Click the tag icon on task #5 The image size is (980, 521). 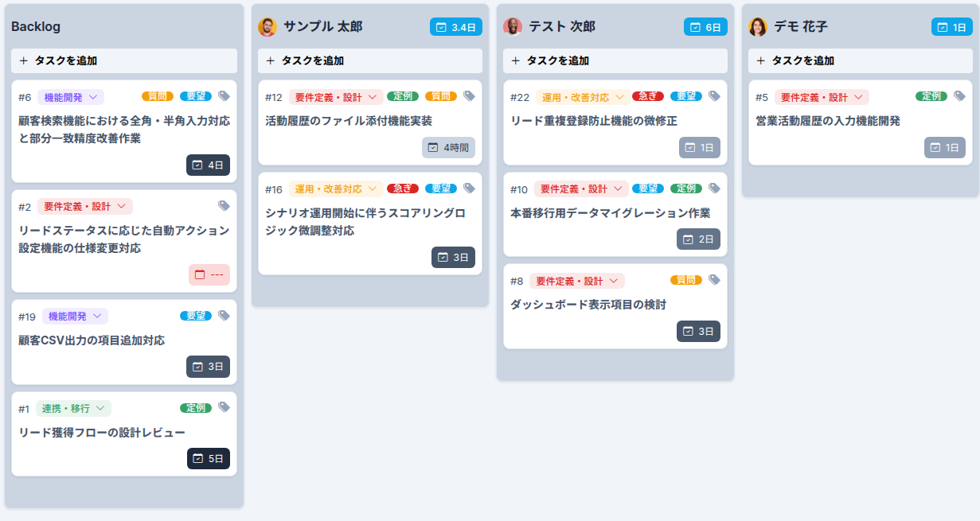[959, 96]
